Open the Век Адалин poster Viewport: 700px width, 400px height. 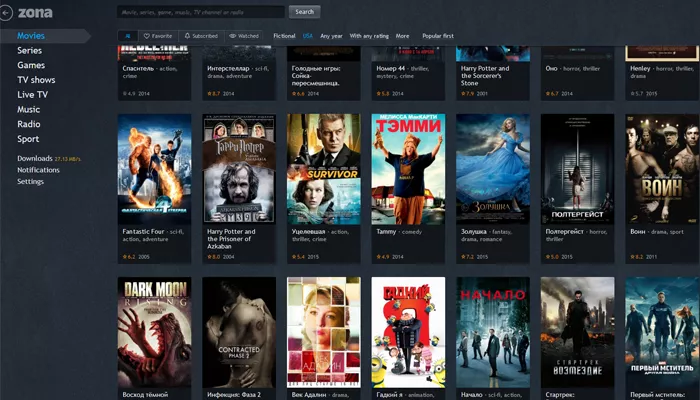(x=324, y=332)
